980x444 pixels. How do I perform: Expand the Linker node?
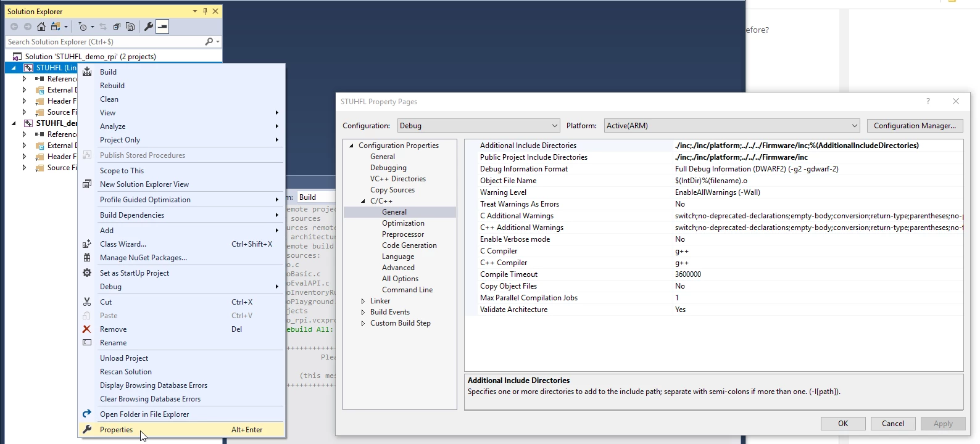point(363,301)
